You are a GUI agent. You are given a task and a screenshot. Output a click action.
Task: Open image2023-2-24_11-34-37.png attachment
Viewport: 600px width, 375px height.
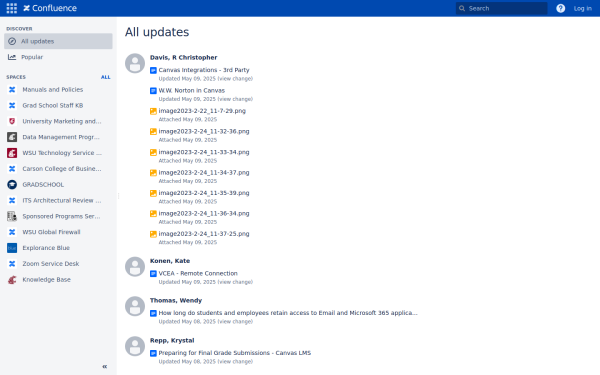(204, 173)
